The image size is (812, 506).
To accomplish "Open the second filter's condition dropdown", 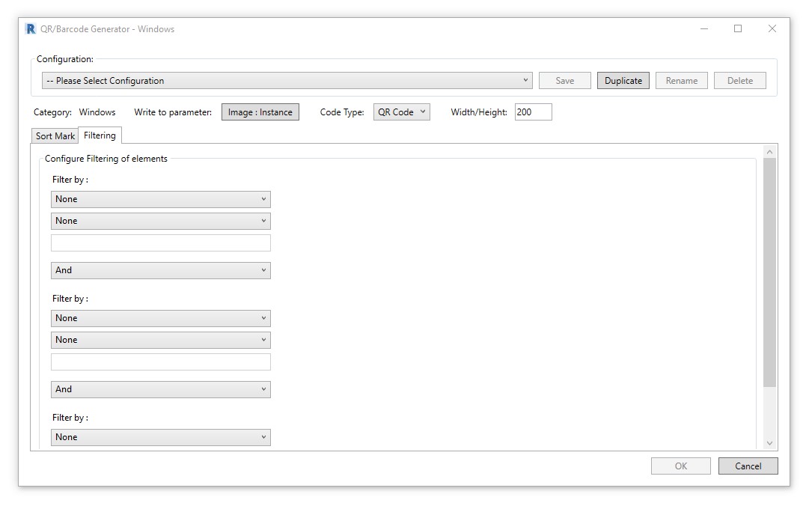I will click(160, 340).
